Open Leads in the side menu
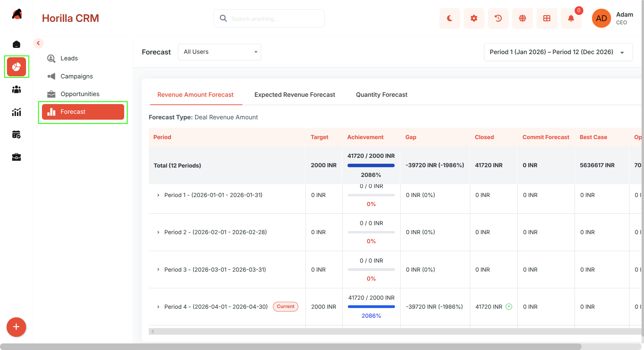The image size is (644, 350). coord(83,58)
